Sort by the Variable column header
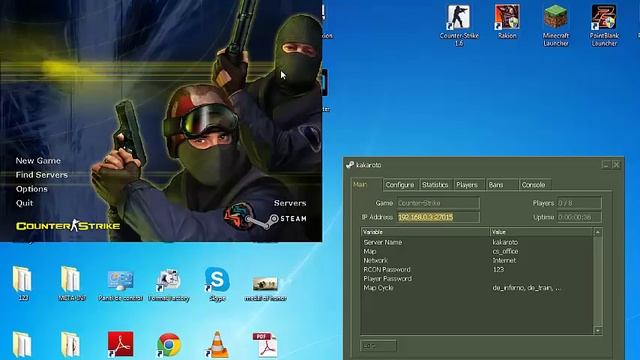This screenshot has height=360, width=640. pos(425,232)
